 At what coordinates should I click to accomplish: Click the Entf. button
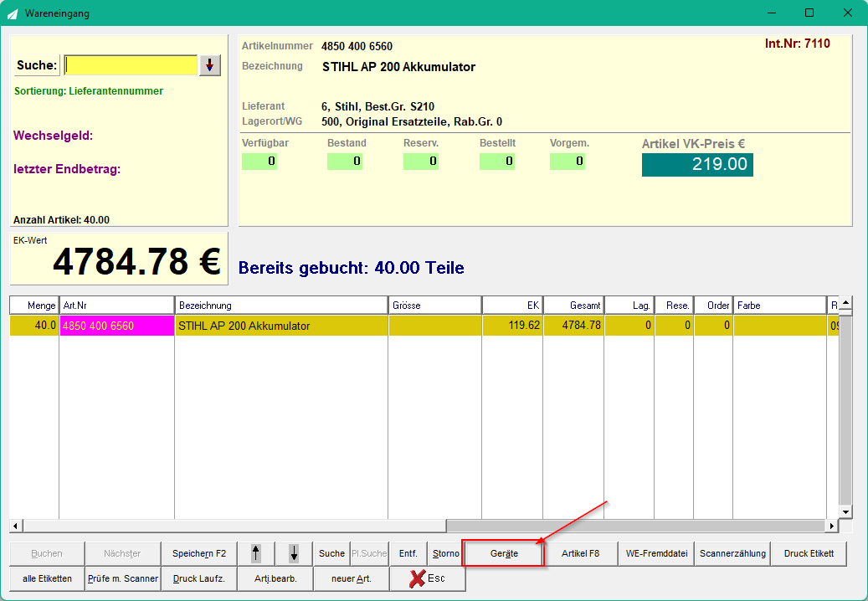(408, 553)
